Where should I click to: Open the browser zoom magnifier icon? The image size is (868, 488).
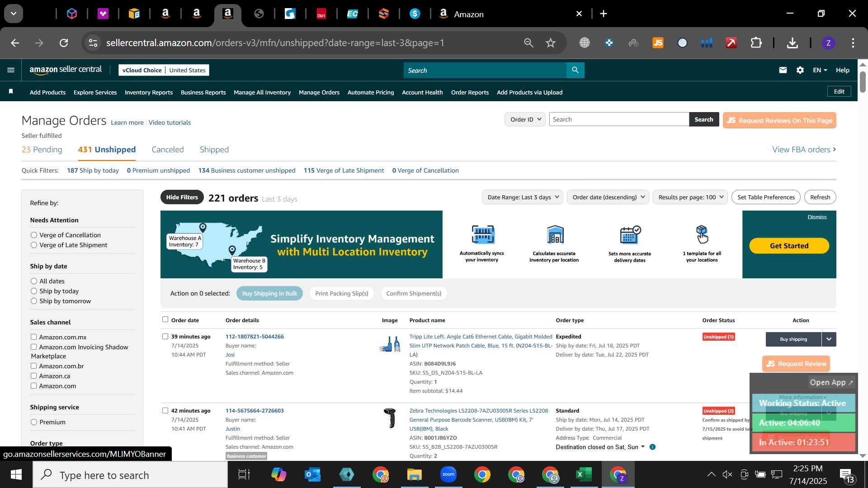pos(528,43)
